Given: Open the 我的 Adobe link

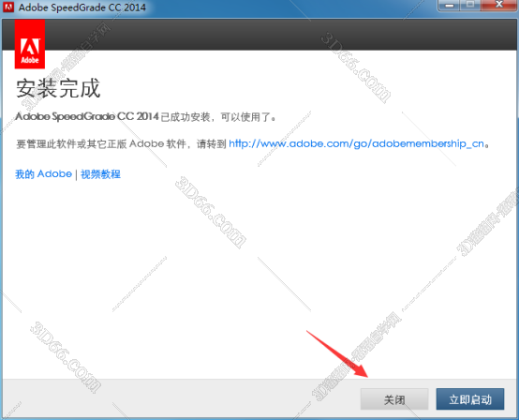Looking at the screenshot, I should (x=43, y=173).
